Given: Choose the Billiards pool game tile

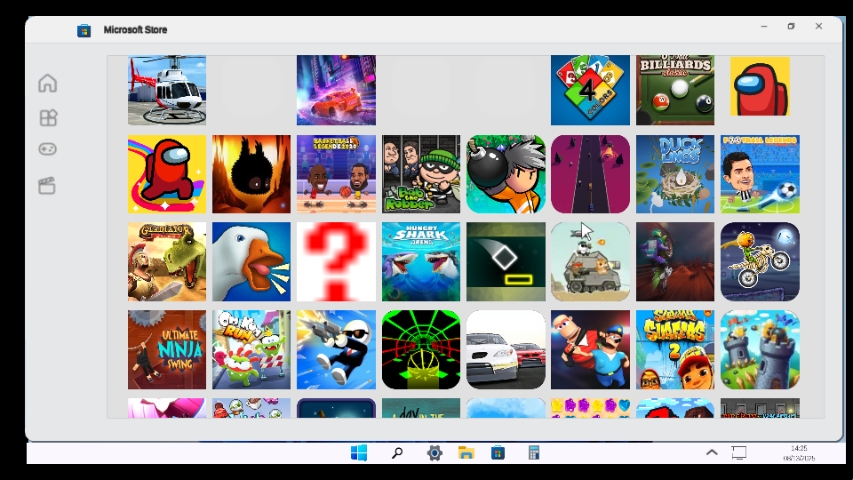Looking at the screenshot, I should (675, 90).
